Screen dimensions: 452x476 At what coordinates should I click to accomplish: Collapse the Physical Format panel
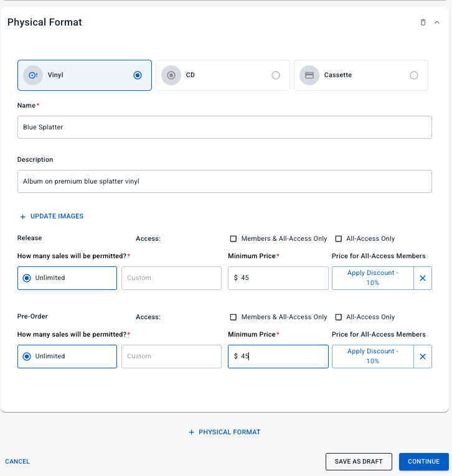(x=437, y=22)
